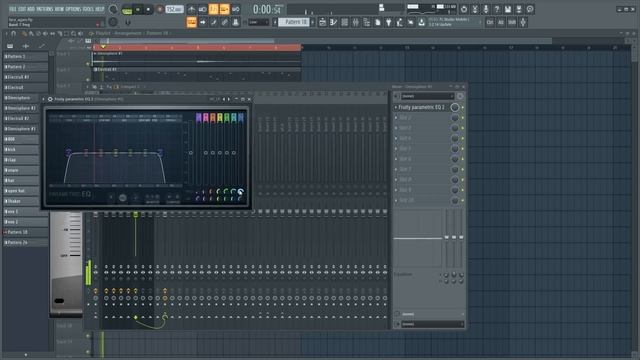Expand the Slot 2 arrow in mixer
This screenshot has width=640, height=360.
pyautogui.click(x=396, y=118)
